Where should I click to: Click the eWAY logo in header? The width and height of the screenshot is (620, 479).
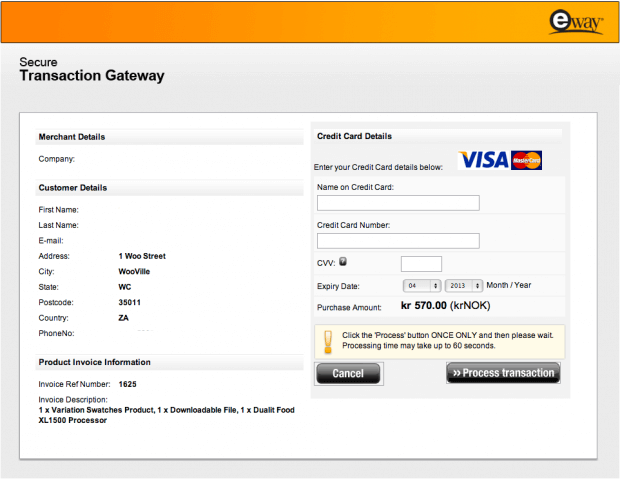(576, 21)
